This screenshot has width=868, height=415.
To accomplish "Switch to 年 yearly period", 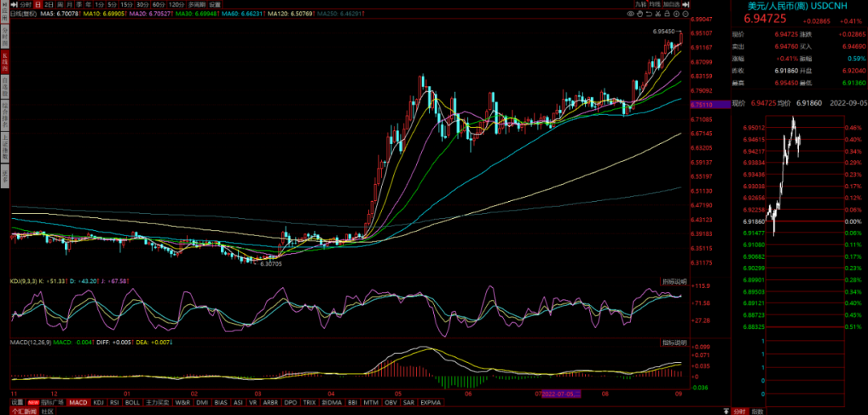I will point(88,5).
